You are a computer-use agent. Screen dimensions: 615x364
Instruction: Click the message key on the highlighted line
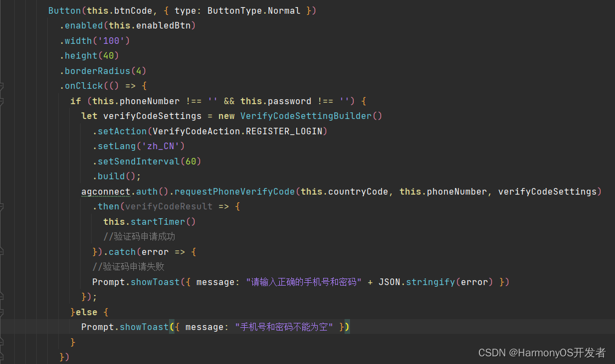tap(204, 327)
